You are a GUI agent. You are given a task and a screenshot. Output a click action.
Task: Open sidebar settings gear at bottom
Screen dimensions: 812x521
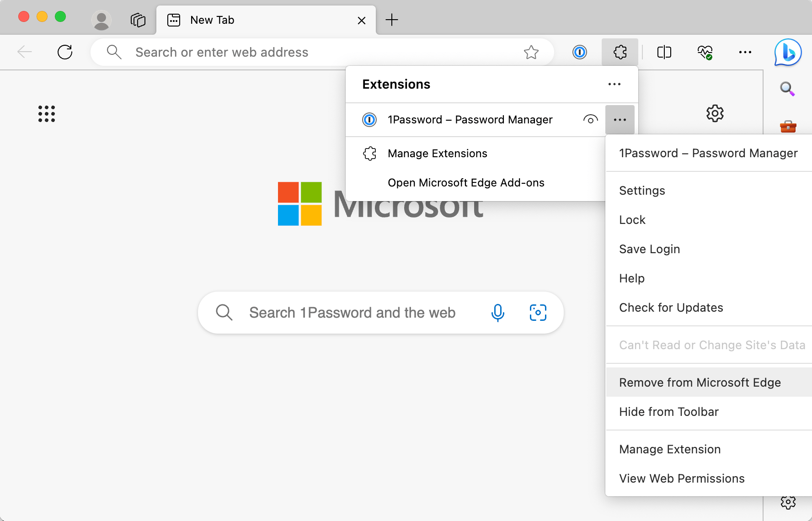click(x=788, y=502)
